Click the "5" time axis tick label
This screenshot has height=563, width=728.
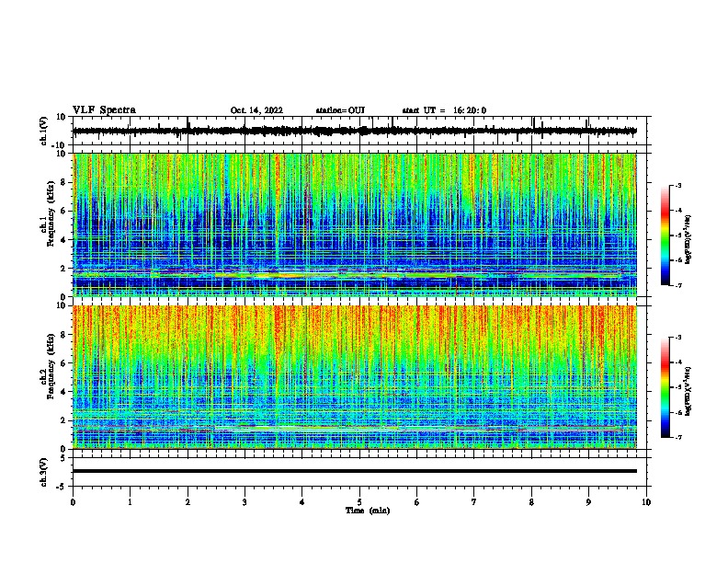(x=359, y=502)
